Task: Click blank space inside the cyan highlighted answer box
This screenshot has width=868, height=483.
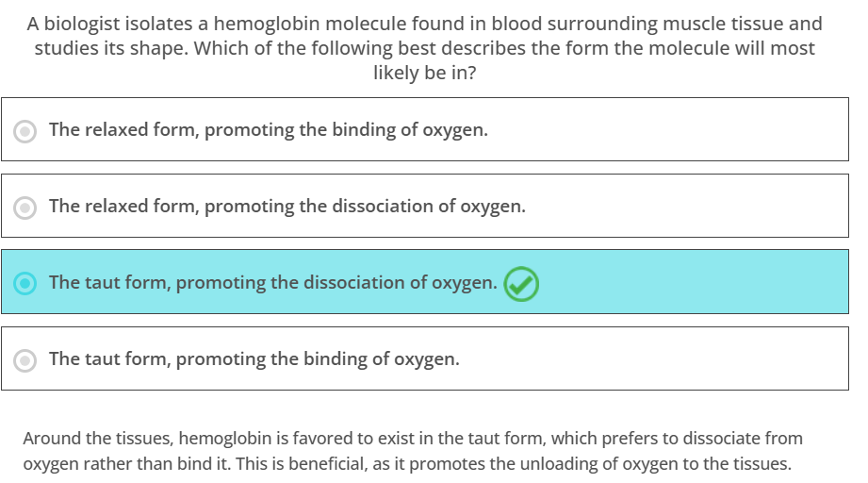Action: [692, 282]
